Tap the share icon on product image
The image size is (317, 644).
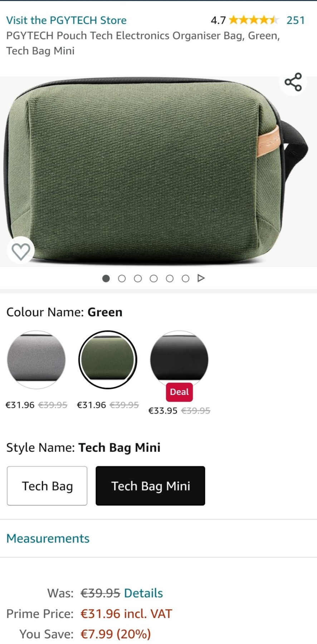point(293,82)
